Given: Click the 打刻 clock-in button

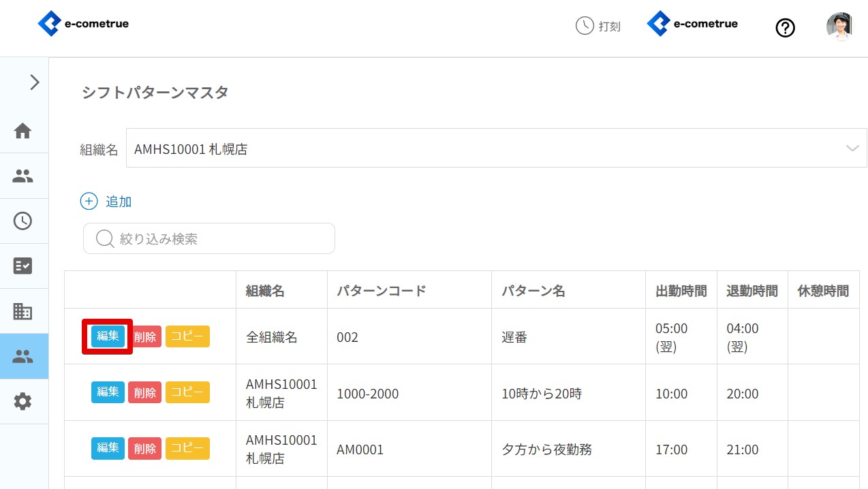Looking at the screenshot, I should tap(598, 27).
